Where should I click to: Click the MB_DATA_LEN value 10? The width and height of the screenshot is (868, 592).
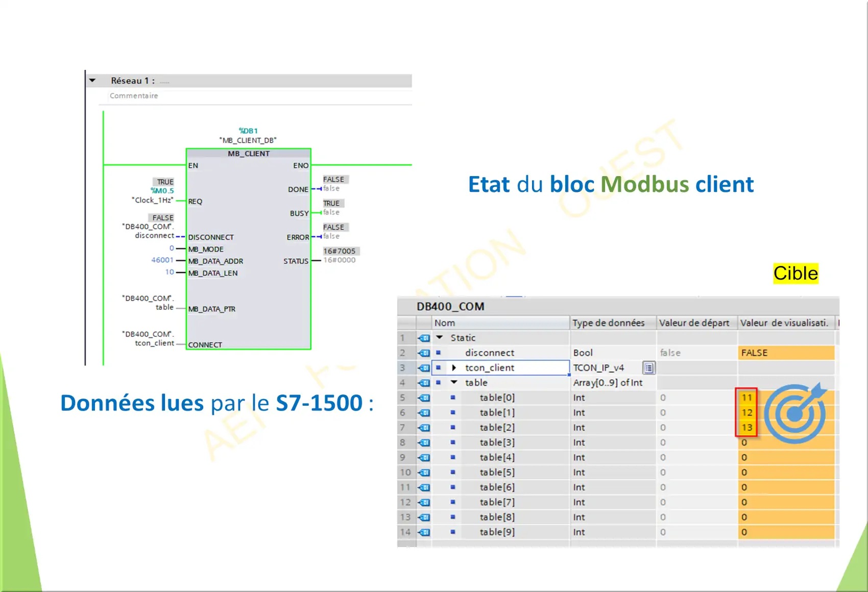point(170,272)
